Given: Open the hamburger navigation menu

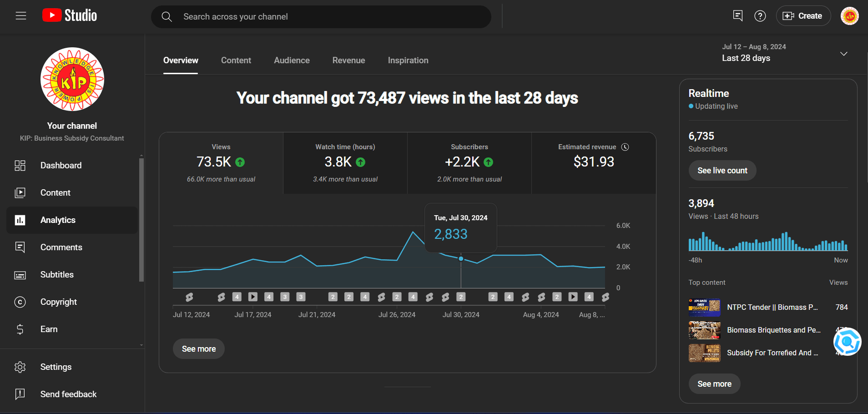Looking at the screenshot, I should coord(21,16).
